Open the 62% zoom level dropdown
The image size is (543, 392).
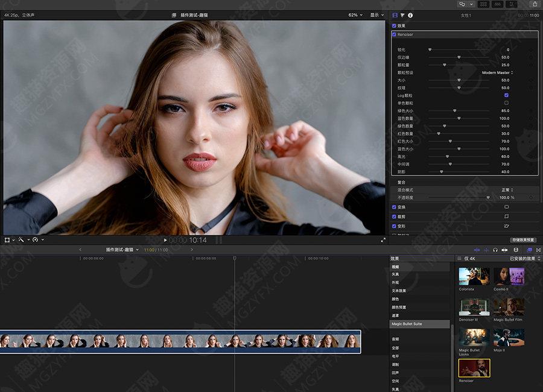pos(355,15)
